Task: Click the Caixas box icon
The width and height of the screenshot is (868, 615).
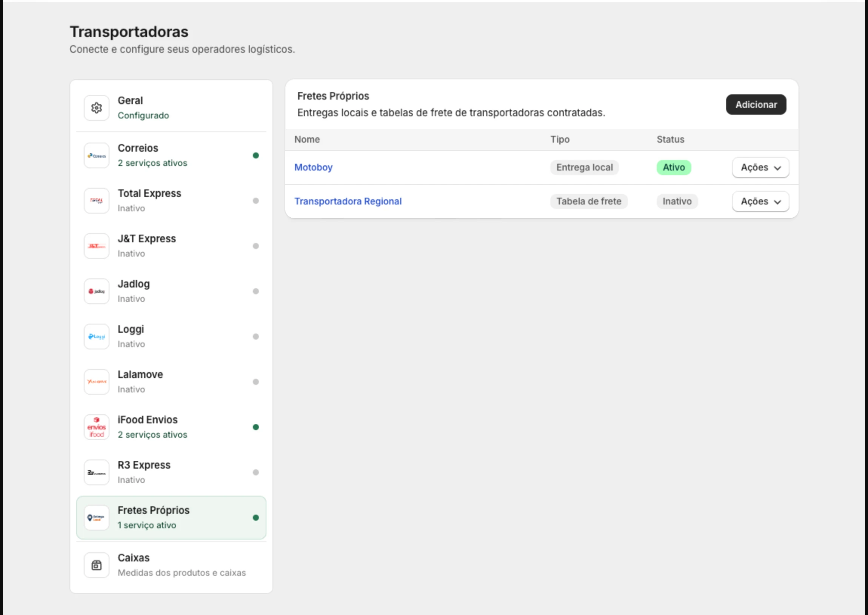Action: [97, 566]
